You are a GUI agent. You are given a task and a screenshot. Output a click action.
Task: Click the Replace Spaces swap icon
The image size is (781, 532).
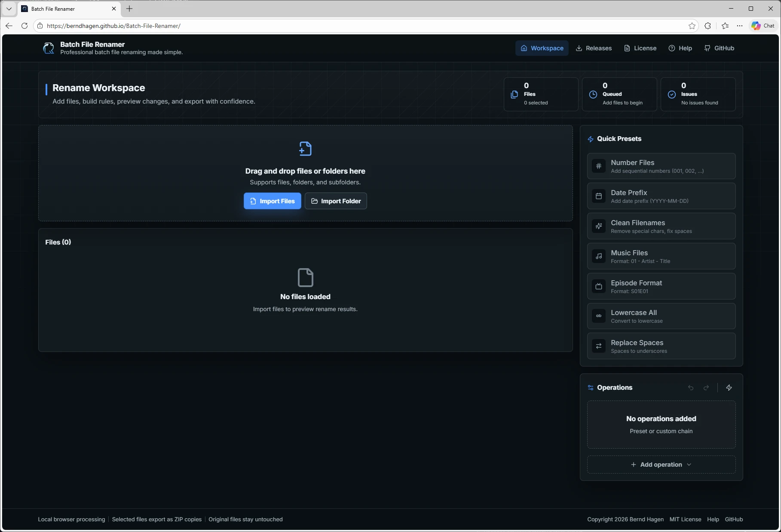pyautogui.click(x=599, y=346)
